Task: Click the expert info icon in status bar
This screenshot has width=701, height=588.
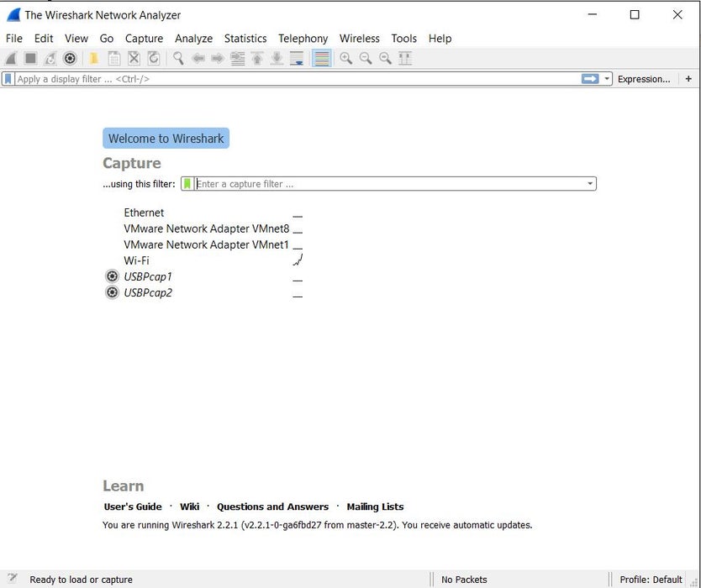Action: coord(12,578)
